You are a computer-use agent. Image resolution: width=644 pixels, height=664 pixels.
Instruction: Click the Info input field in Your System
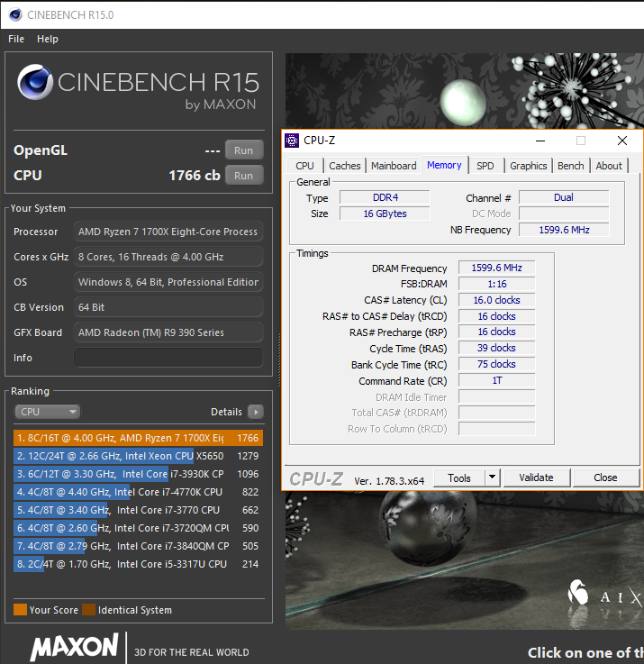pyautogui.click(x=168, y=358)
